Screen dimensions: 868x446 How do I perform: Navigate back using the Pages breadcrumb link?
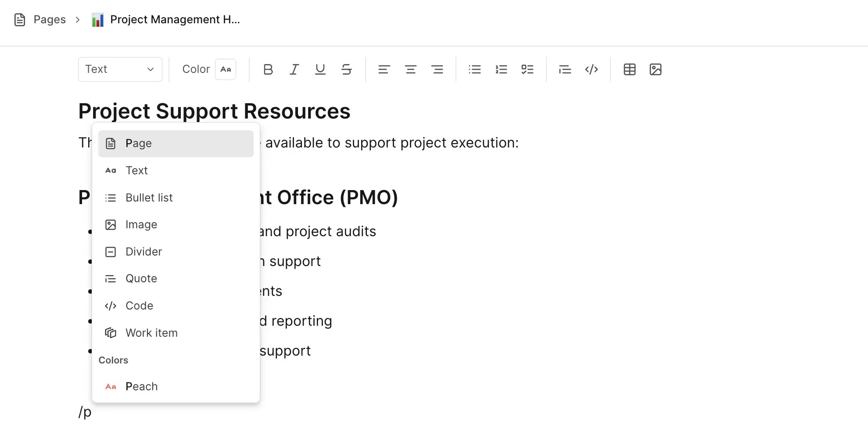50,19
